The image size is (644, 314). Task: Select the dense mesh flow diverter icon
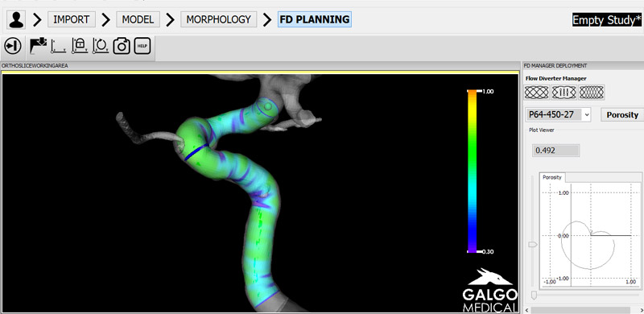click(592, 93)
